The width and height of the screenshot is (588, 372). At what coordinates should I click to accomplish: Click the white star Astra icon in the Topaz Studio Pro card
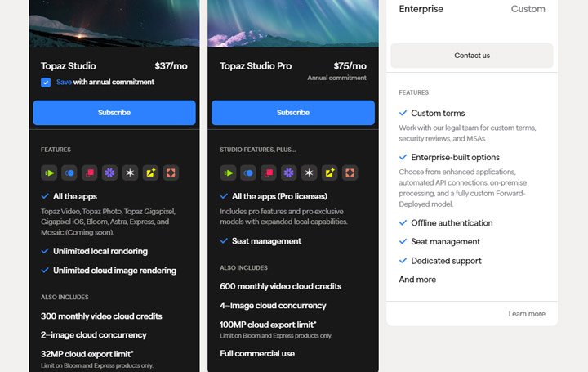click(x=309, y=173)
